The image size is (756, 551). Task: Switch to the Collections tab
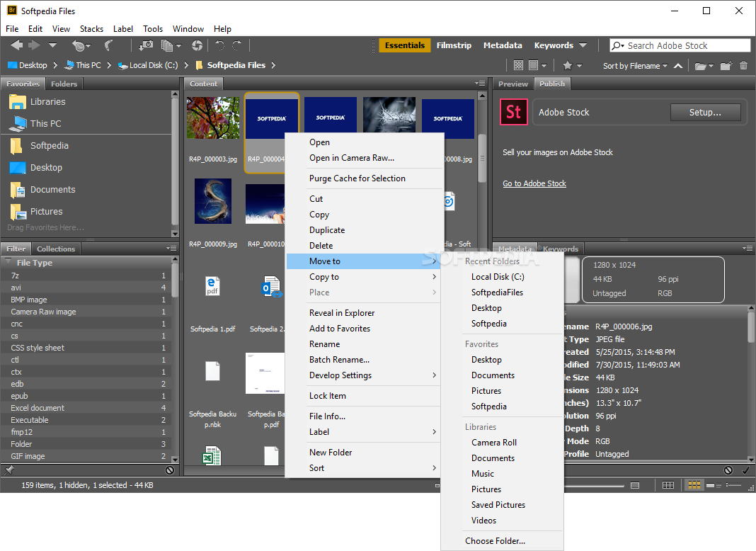pyautogui.click(x=56, y=249)
